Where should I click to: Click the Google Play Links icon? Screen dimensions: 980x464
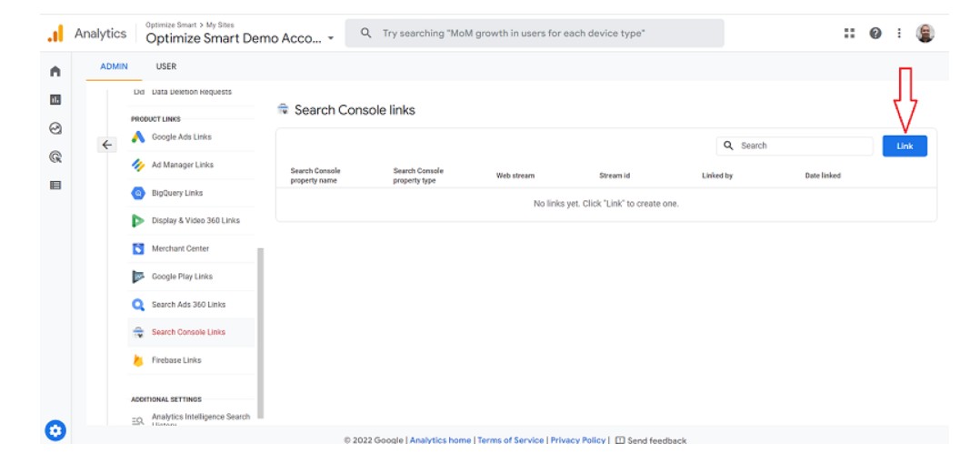(x=138, y=277)
